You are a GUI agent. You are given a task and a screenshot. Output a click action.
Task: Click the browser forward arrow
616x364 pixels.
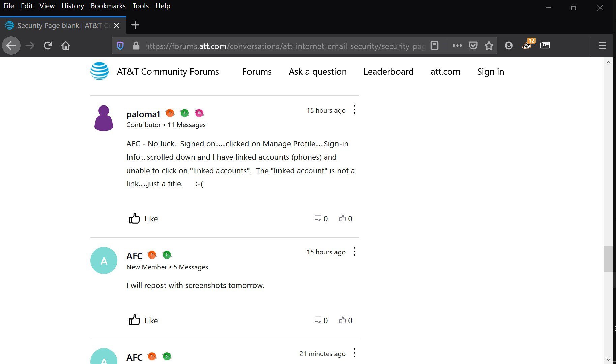pyautogui.click(x=30, y=45)
